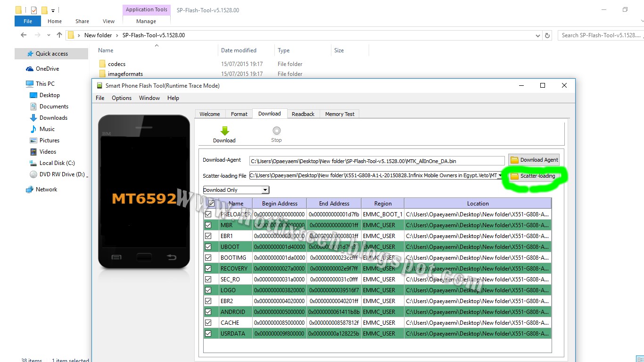Switch to the Memory Test tab
644x362 pixels.
point(340,114)
